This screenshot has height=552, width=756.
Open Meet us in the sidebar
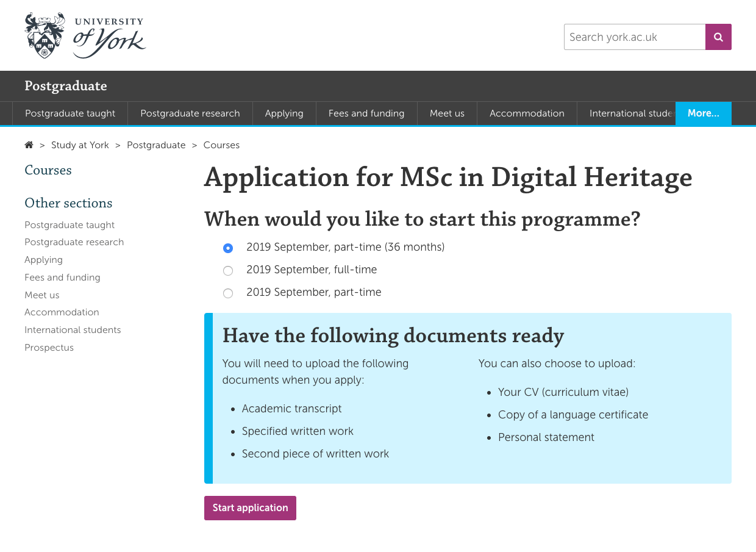click(42, 295)
